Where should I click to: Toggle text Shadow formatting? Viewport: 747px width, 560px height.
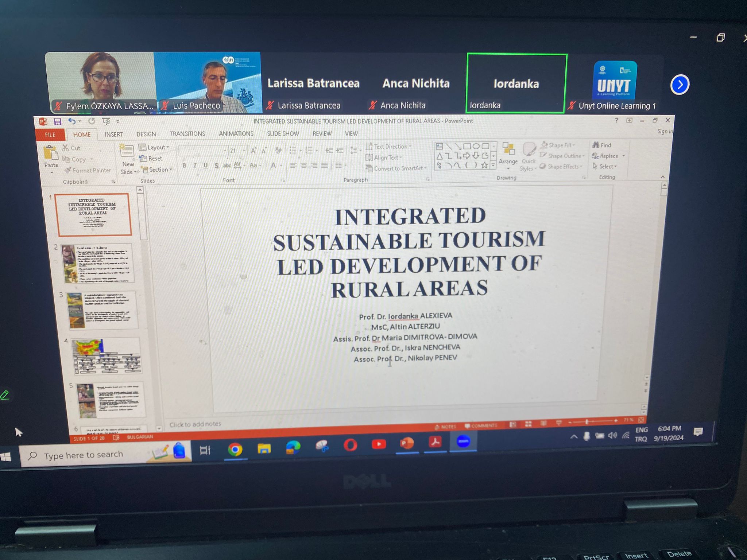click(x=217, y=166)
